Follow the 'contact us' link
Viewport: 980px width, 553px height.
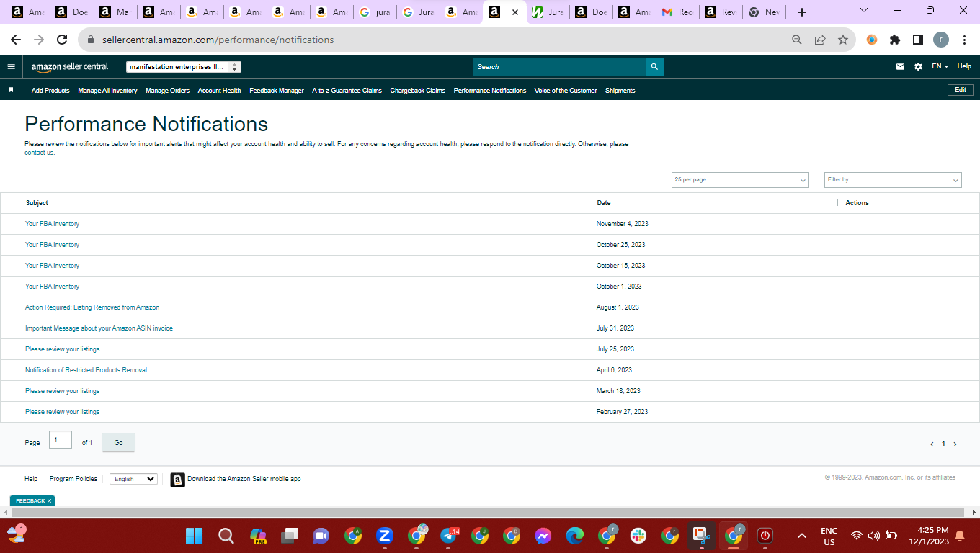[40, 153]
